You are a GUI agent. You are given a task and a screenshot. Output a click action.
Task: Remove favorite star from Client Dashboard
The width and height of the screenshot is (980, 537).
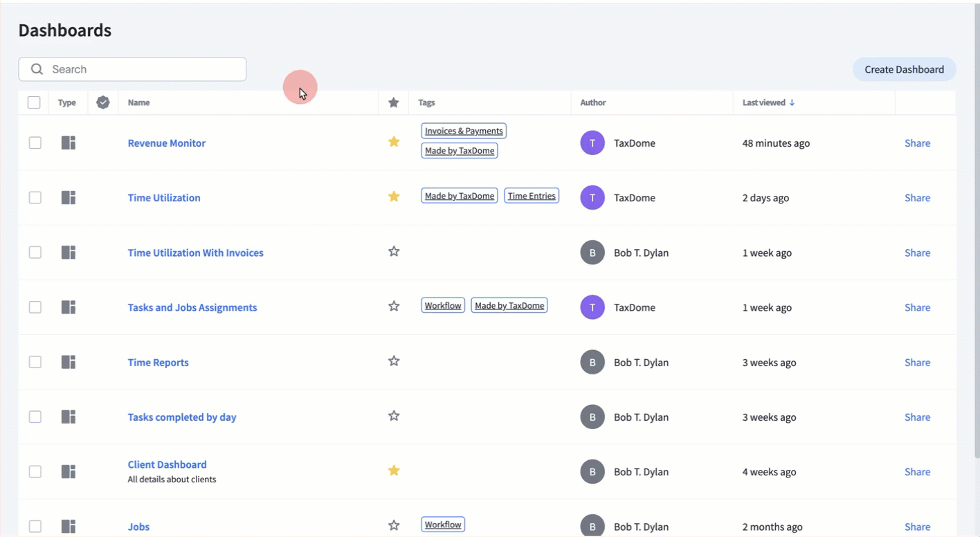pos(394,471)
